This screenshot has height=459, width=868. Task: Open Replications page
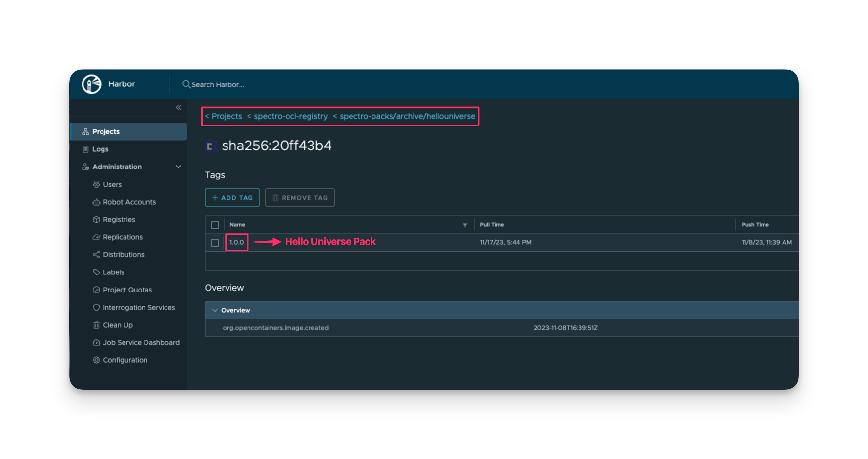[123, 237]
